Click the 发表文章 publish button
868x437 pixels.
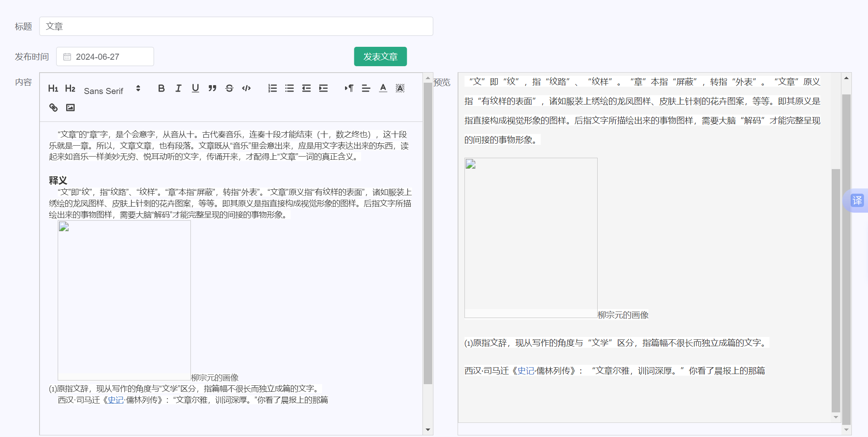(x=380, y=56)
